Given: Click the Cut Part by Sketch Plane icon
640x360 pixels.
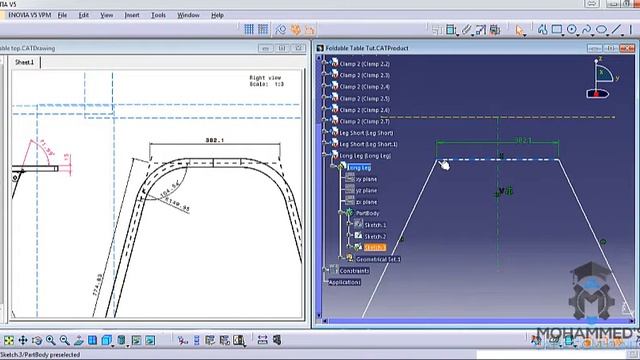Looking at the screenshot, I should 495,30.
